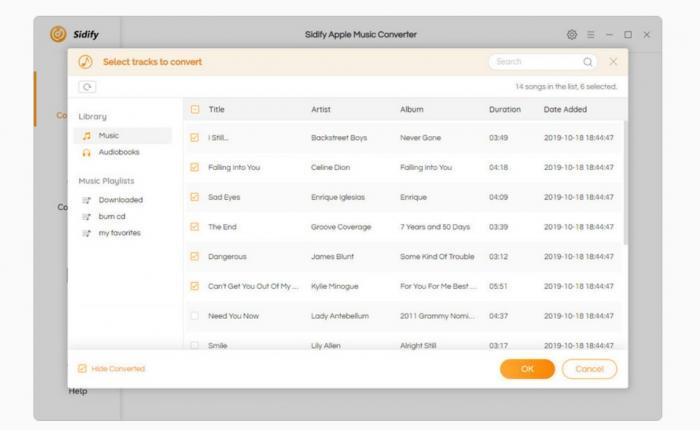Click the Lady Antebellum artist cell
The height and width of the screenshot is (430, 700).
(340, 316)
